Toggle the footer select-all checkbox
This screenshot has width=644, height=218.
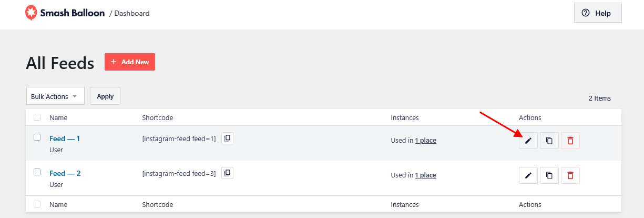click(x=37, y=204)
